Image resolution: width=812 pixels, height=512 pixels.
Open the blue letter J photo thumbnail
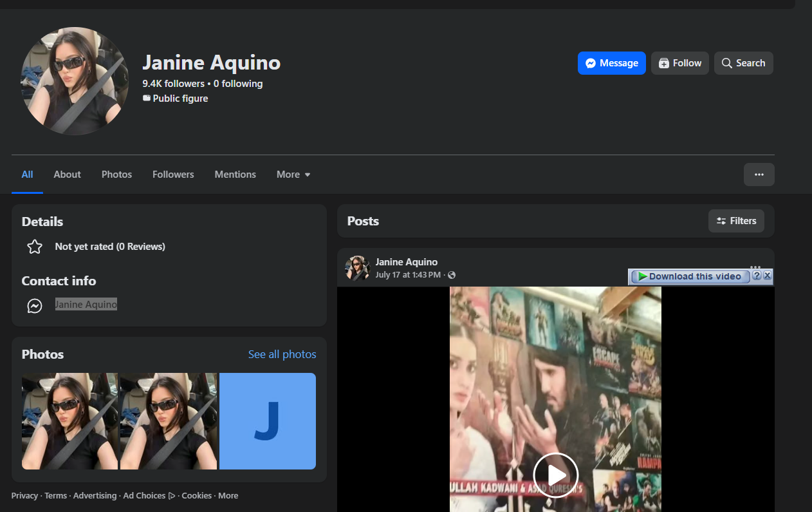[268, 421]
